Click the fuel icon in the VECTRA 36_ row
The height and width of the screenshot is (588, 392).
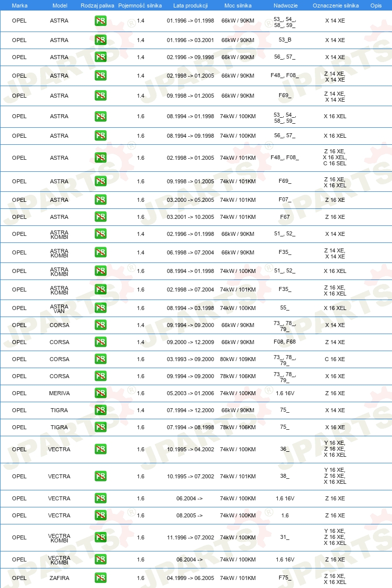[x=100, y=449]
